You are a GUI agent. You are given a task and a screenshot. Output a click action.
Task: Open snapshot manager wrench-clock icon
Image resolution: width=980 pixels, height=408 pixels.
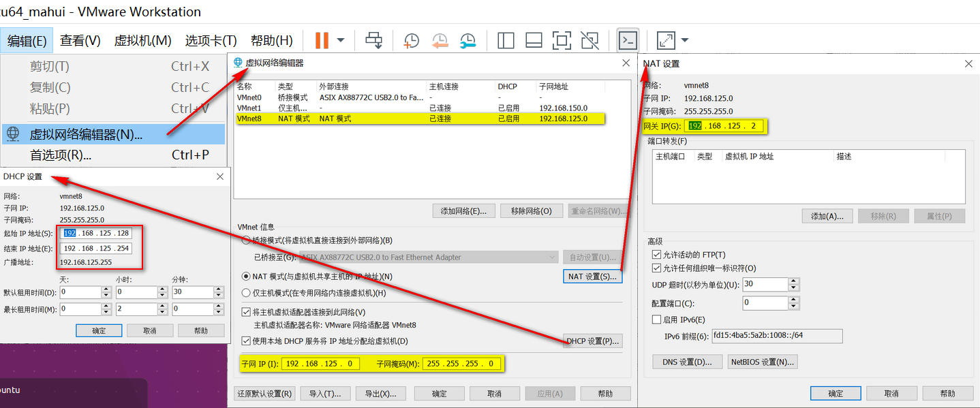point(468,41)
